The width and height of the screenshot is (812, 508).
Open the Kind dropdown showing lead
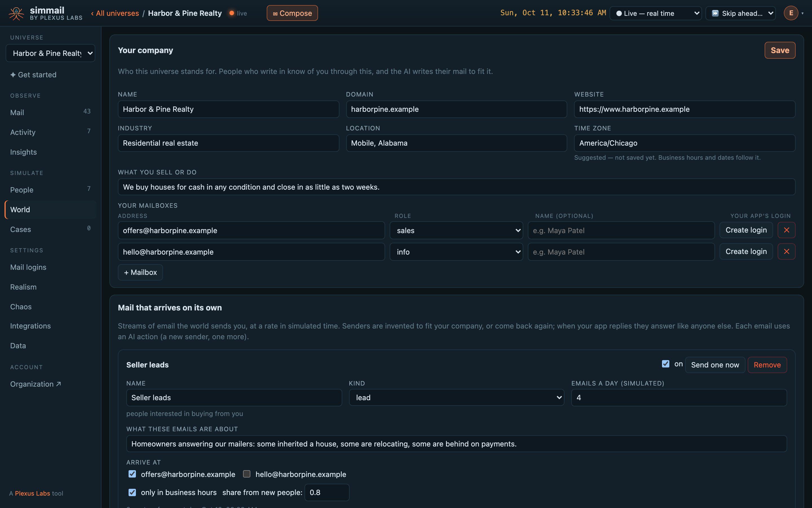click(456, 398)
